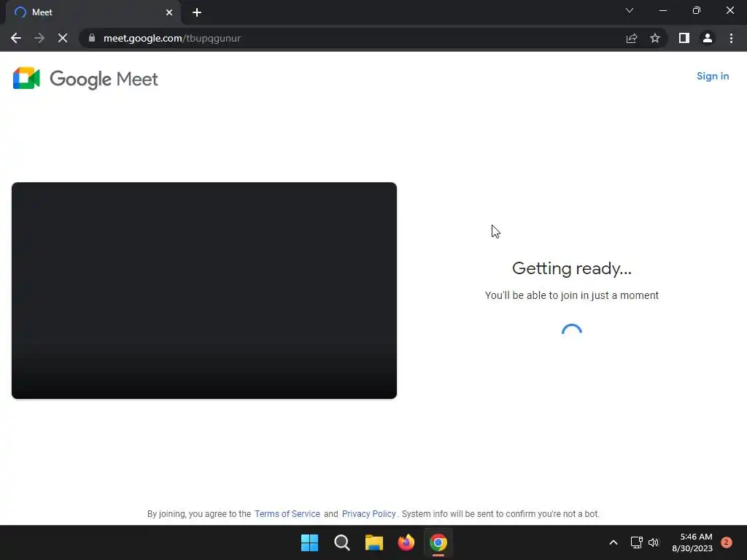This screenshot has width=747, height=560.
Task: Open File Explorer from the taskbar
Action: tap(374, 542)
